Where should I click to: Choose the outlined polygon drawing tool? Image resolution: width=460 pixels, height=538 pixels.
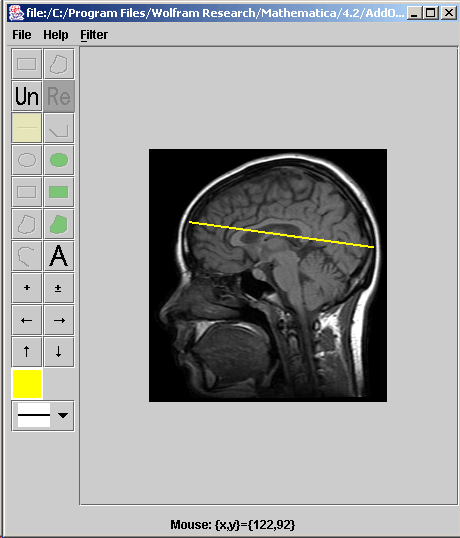27,224
